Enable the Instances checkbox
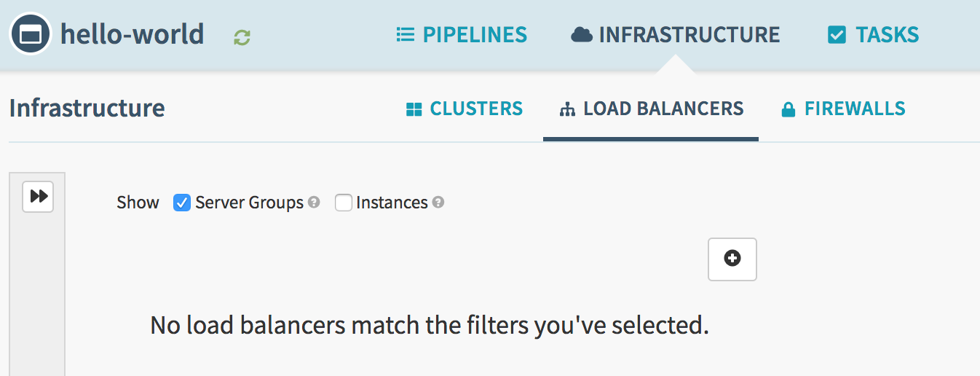 tap(344, 203)
